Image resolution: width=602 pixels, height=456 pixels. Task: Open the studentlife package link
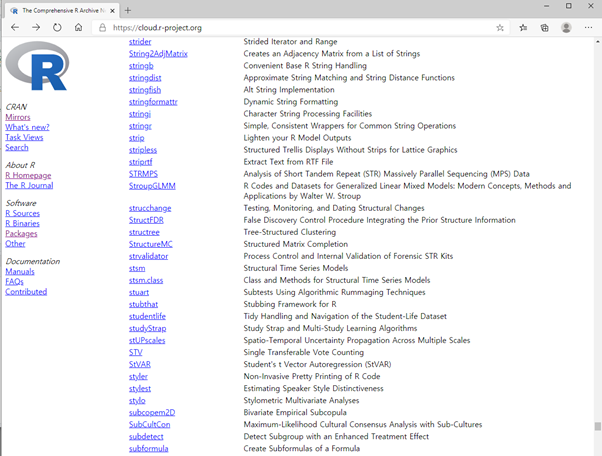147,316
